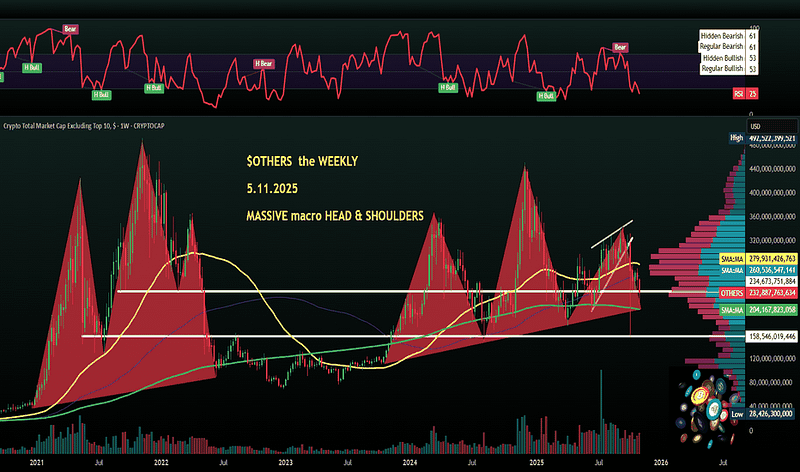The image size is (800, 472).
Task: Click the green SMA:MA 204,167,823,058 label
Action: [758, 310]
